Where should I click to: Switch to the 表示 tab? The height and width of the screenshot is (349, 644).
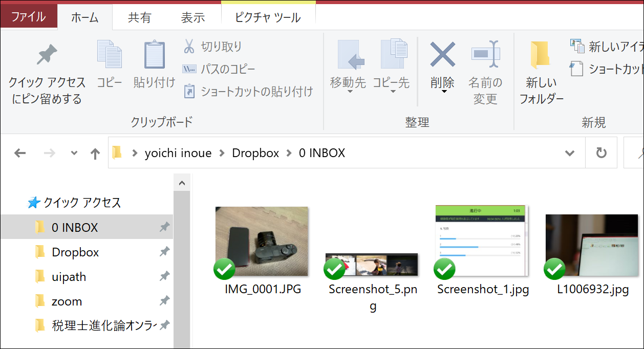[x=193, y=17]
